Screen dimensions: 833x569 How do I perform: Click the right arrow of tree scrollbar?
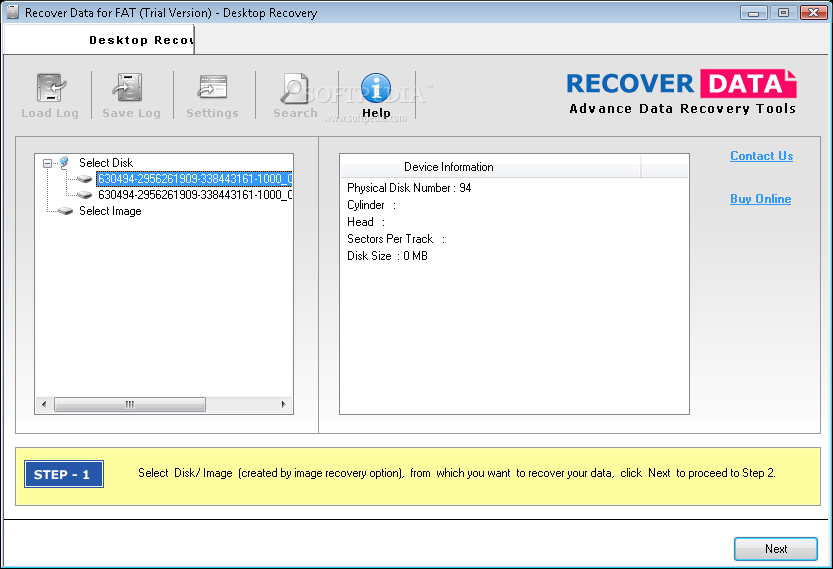coord(284,404)
